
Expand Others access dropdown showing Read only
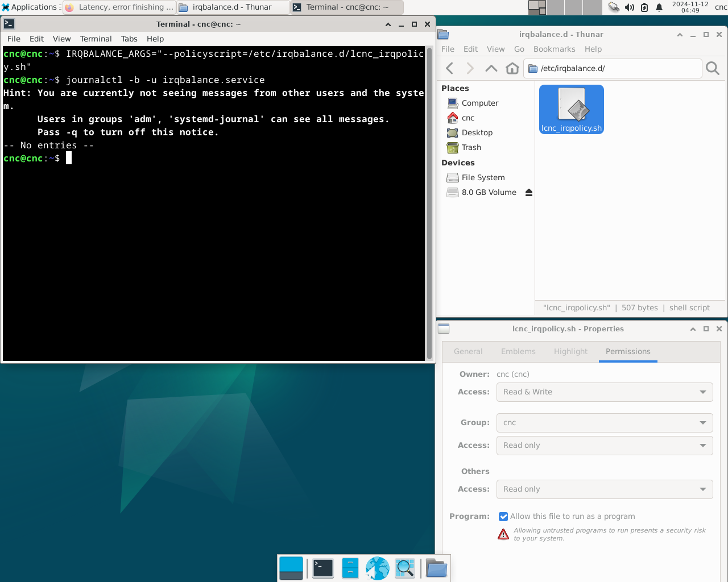[605, 489]
